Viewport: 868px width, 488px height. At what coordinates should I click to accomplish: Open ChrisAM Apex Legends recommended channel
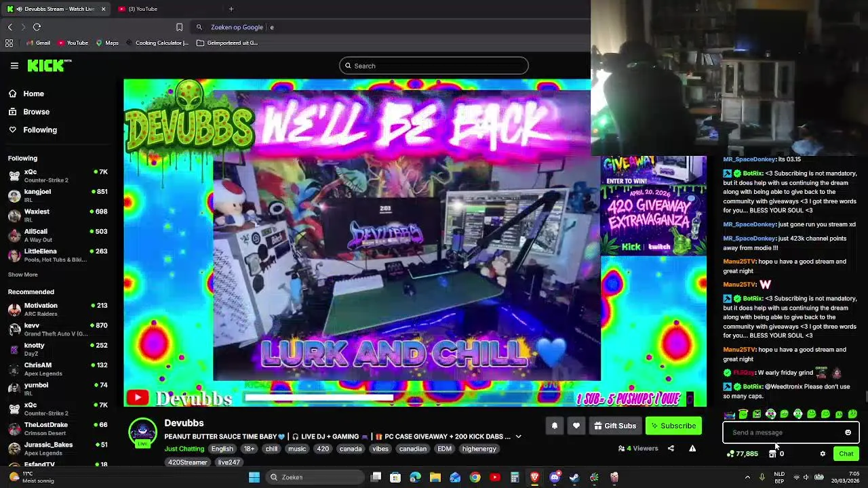[x=58, y=369]
